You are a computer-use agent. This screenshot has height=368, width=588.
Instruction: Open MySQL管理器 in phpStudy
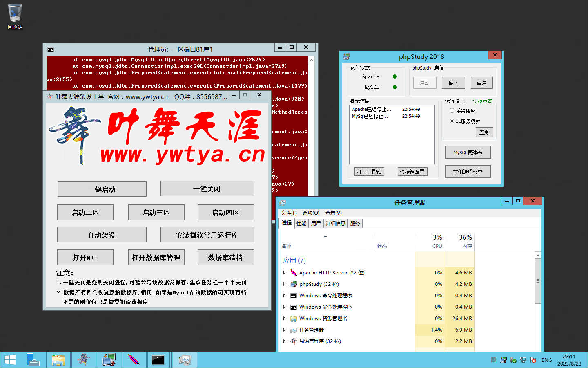coord(468,152)
